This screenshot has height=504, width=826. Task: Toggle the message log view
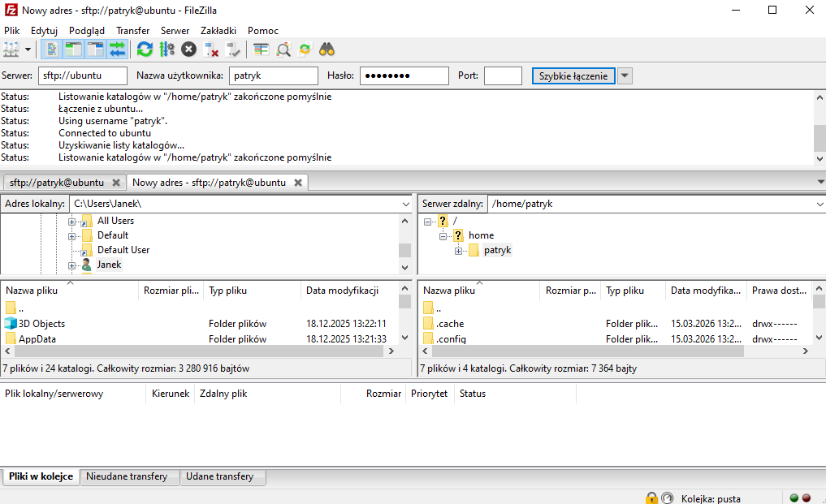pyautogui.click(x=51, y=50)
